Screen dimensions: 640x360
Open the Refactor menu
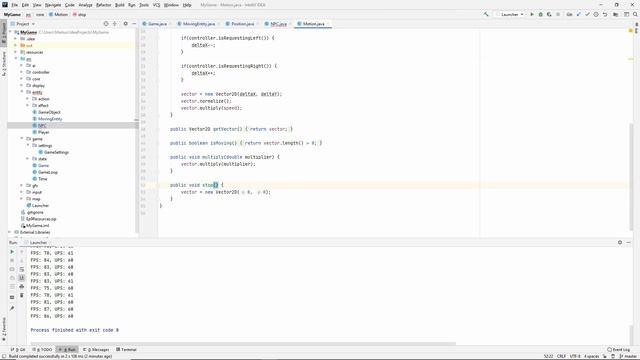[103, 5]
